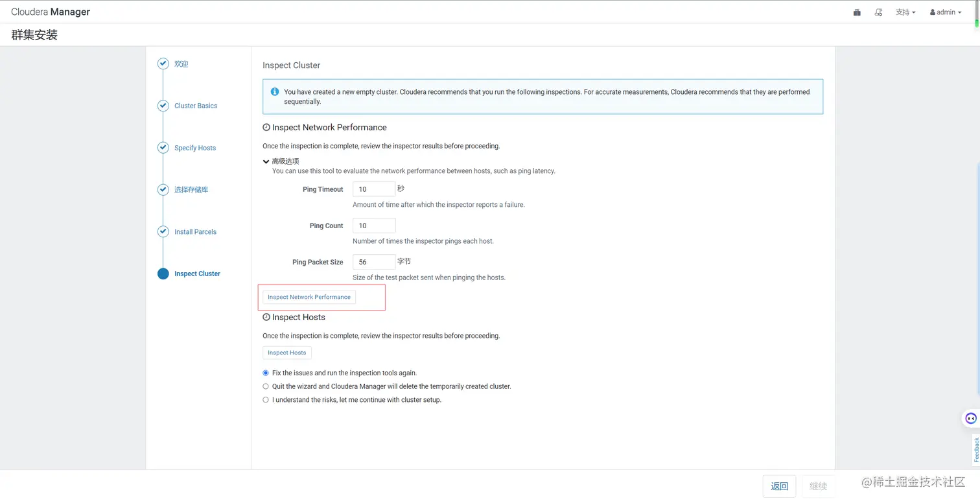
Task: Click the Ping Timeout label
Action: (x=323, y=189)
